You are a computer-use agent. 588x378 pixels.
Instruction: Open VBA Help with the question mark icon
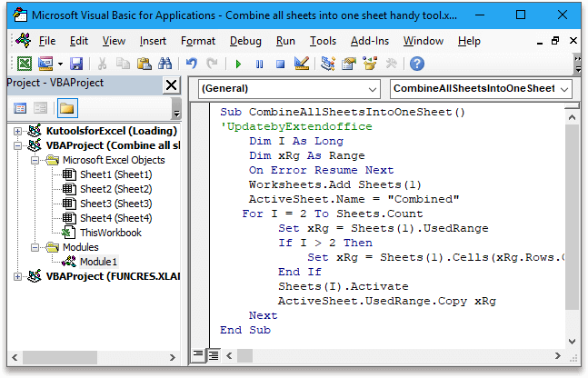417,64
